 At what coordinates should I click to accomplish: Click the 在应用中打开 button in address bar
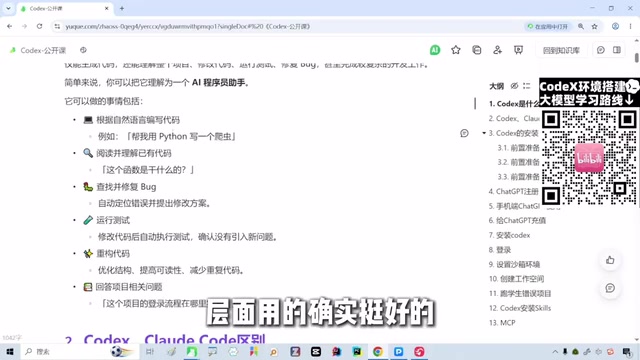pos(548,26)
